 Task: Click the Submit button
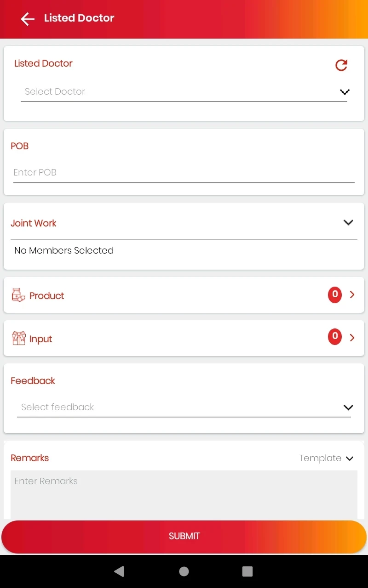tap(184, 536)
